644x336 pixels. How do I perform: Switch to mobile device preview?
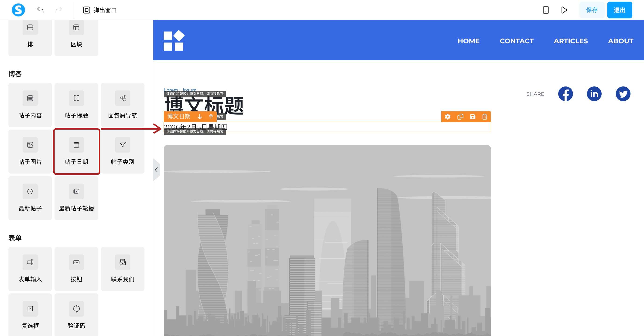click(x=546, y=10)
